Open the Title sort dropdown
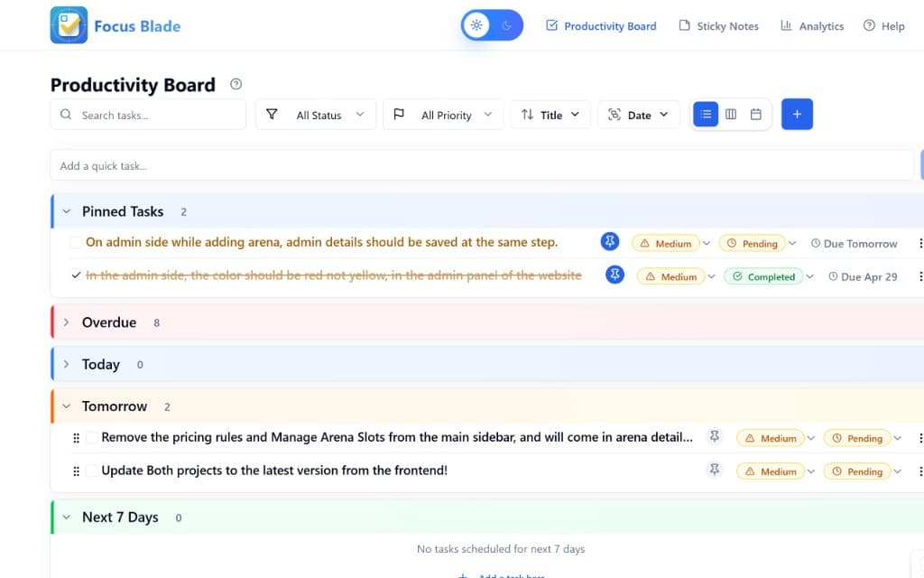Viewport: 924px width, 578px height. [x=550, y=115]
